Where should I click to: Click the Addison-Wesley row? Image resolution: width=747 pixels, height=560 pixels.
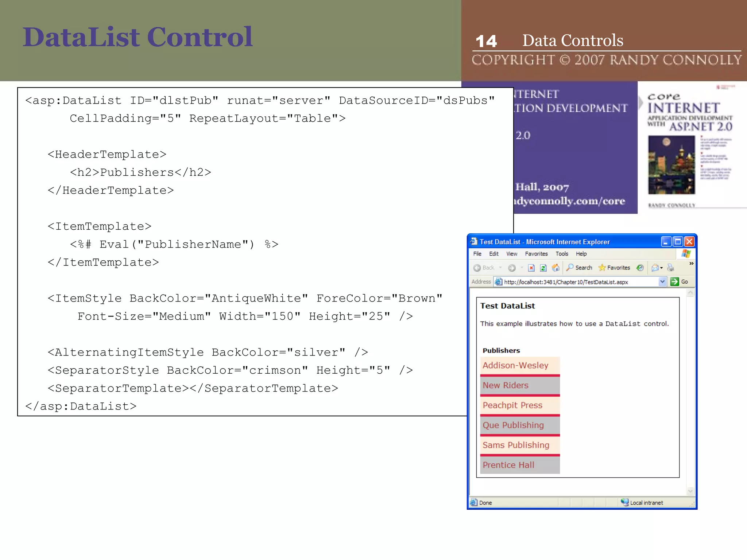coord(520,365)
